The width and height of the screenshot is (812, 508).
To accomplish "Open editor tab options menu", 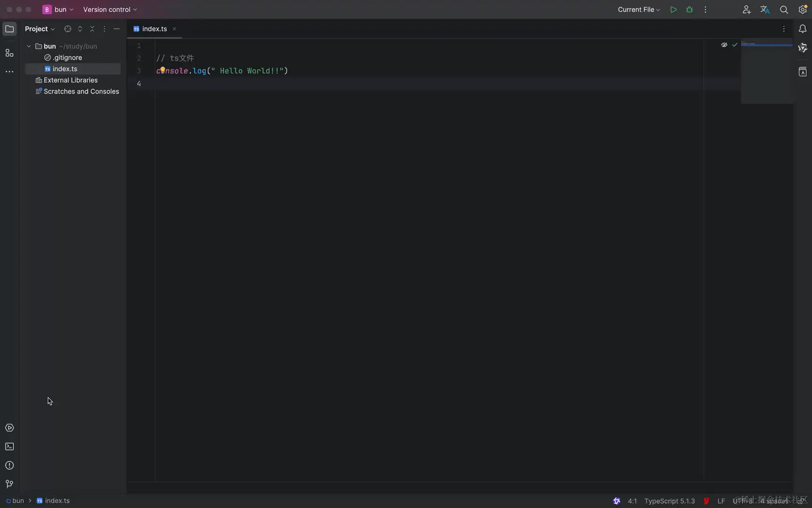I will [x=784, y=29].
